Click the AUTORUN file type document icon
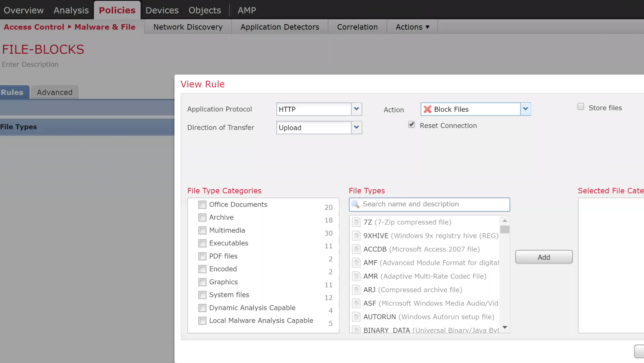 tap(356, 317)
